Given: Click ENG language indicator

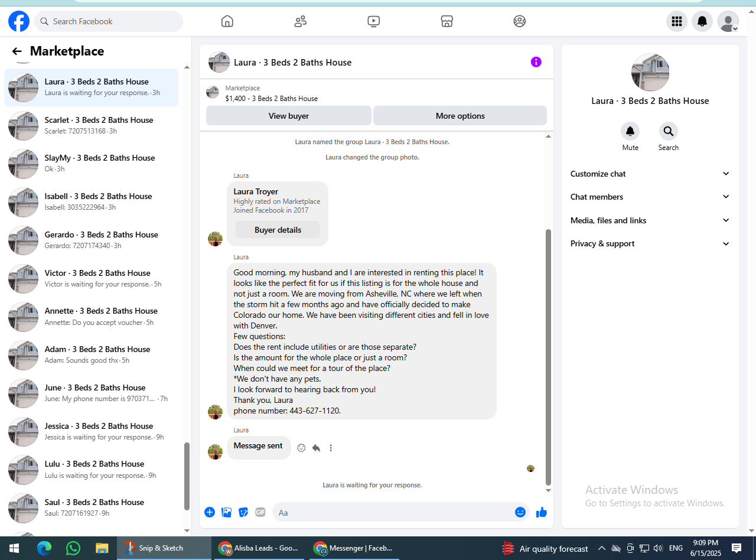Looking at the screenshot, I should (x=676, y=548).
